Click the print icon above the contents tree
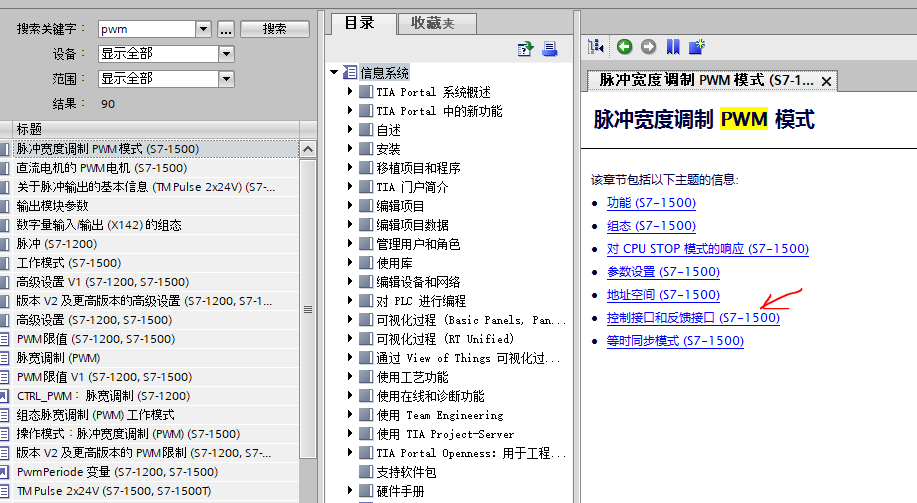Screen dimensions: 917x503 click(549, 49)
